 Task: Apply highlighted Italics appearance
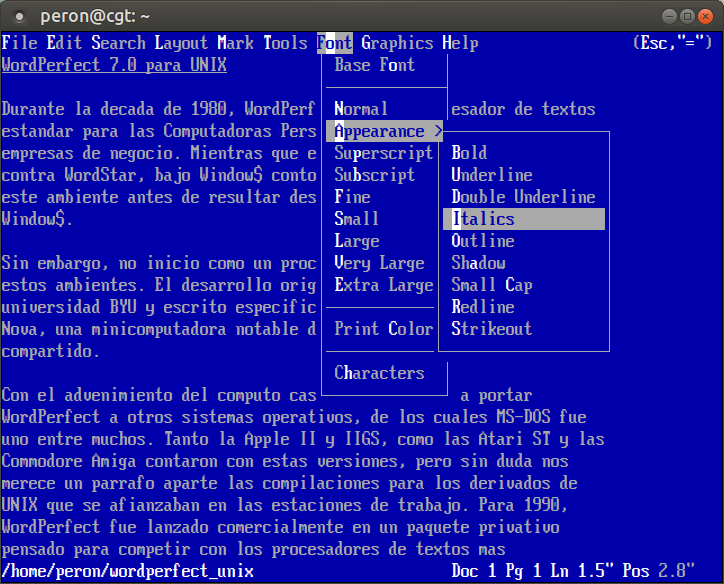pyautogui.click(x=524, y=219)
